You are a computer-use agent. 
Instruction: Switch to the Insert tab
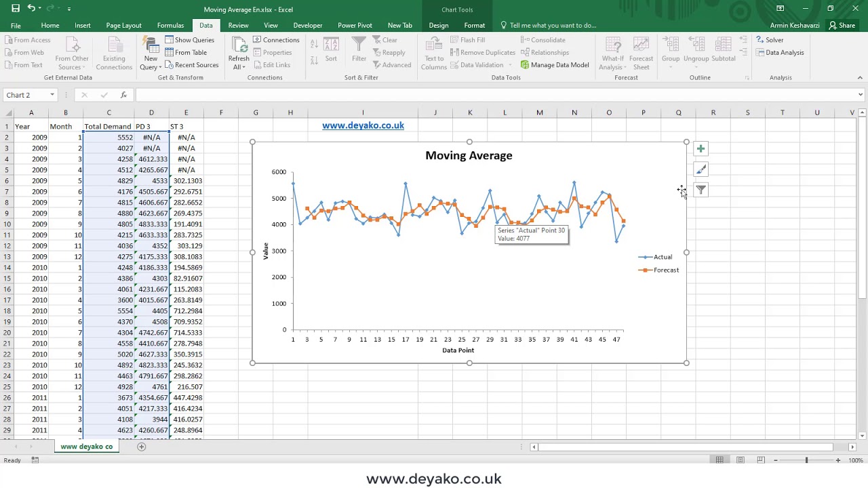pyautogui.click(x=83, y=26)
